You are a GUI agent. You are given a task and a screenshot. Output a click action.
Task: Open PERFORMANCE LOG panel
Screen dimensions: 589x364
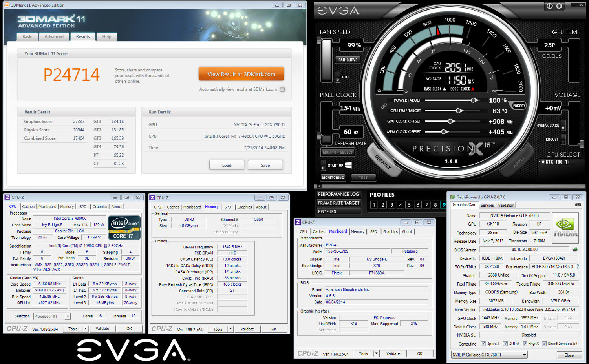point(338,194)
